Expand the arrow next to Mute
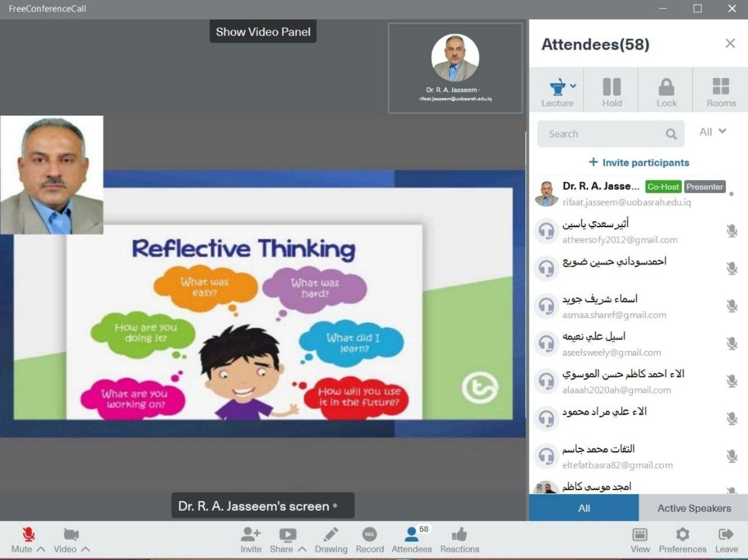 pyautogui.click(x=41, y=549)
